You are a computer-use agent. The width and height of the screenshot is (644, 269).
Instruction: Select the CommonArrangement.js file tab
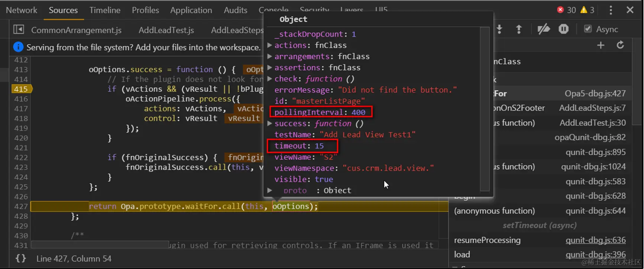76,30
